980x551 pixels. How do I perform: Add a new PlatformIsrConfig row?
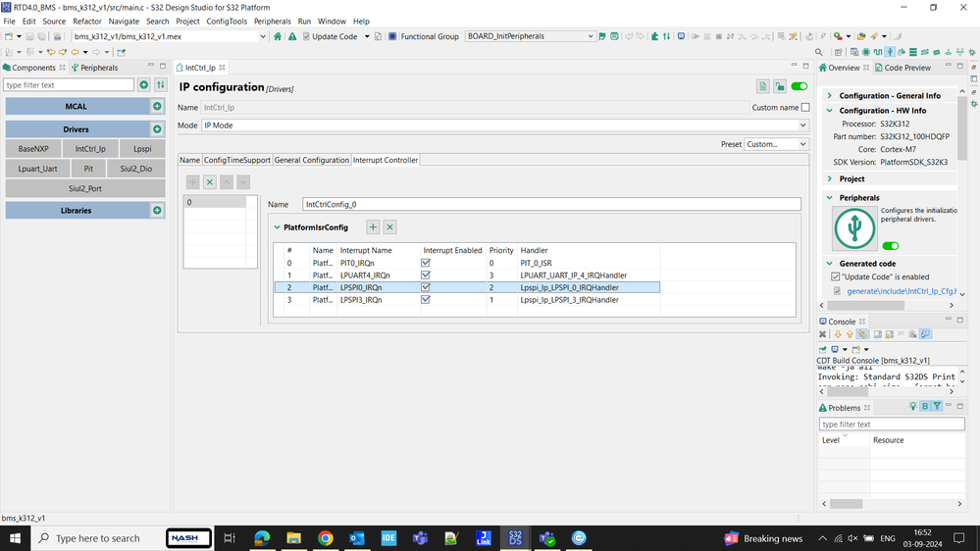[373, 227]
